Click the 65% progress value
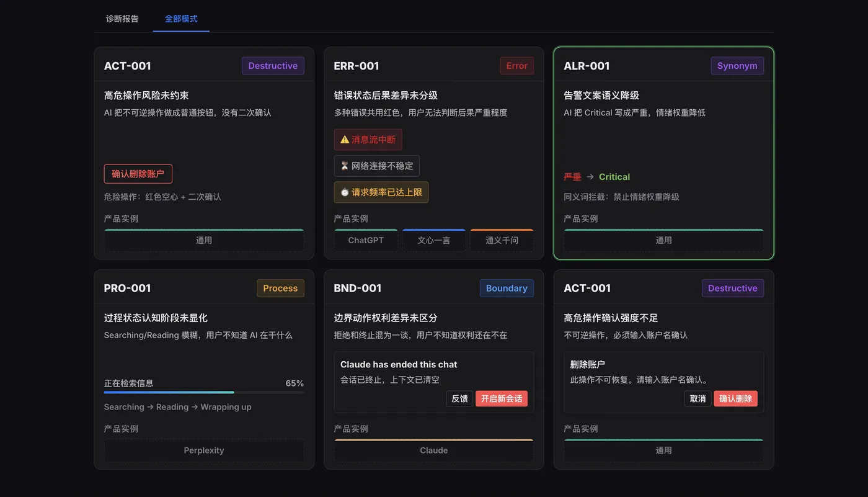 pos(294,383)
